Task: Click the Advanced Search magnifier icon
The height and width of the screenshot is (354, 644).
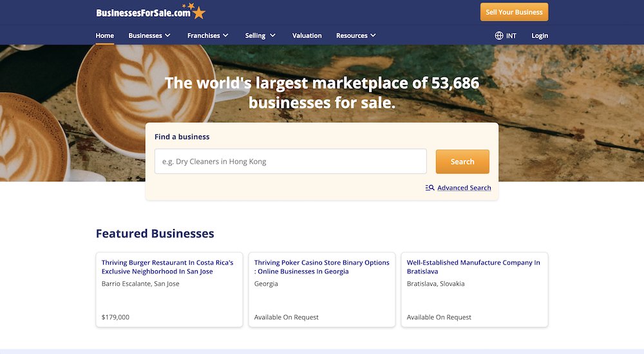Action: [430, 188]
